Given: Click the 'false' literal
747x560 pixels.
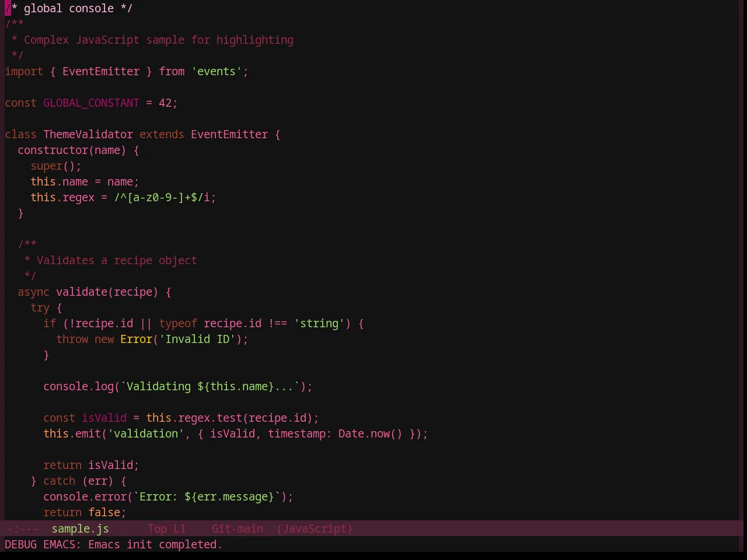Looking at the screenshot, I should point(104,512).
